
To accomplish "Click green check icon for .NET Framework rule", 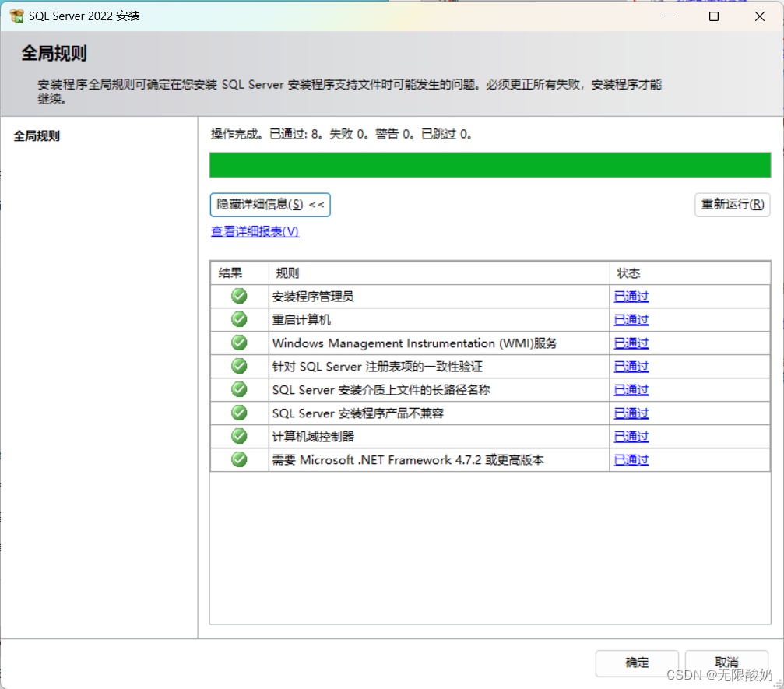I will click(x=239, y=459).
